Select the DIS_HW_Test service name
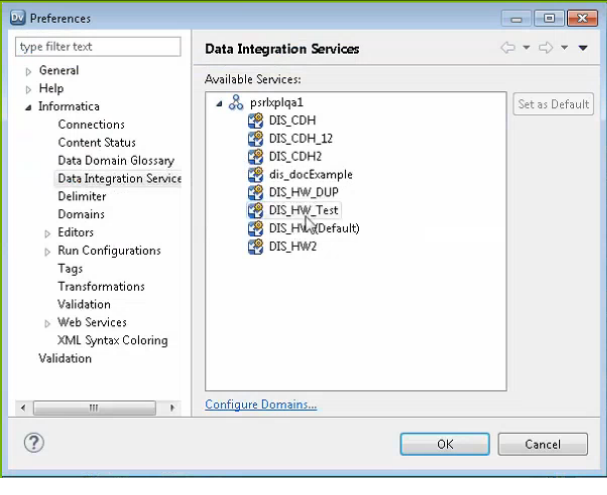Image resolution: width=607 pixels, height=495 pixels. [x=304, y=210]
